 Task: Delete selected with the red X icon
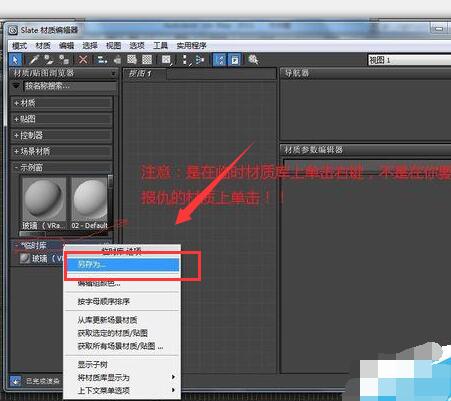(83, 60)
